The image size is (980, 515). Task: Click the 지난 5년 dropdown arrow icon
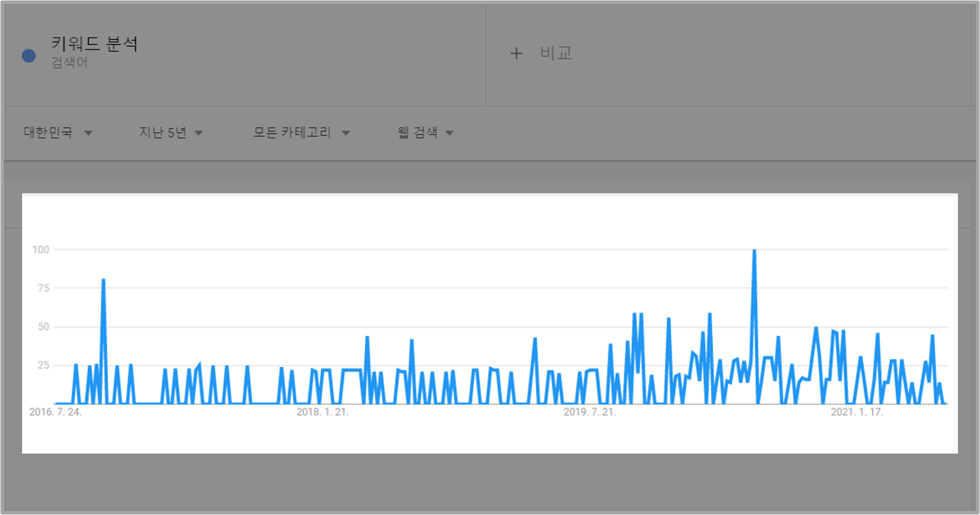coord(199,132)
